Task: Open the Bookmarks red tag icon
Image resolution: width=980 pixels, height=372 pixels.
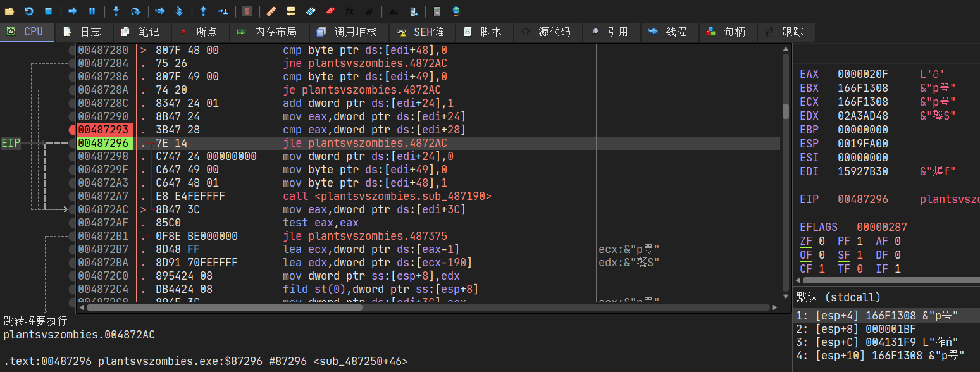Action: (330, 11)
